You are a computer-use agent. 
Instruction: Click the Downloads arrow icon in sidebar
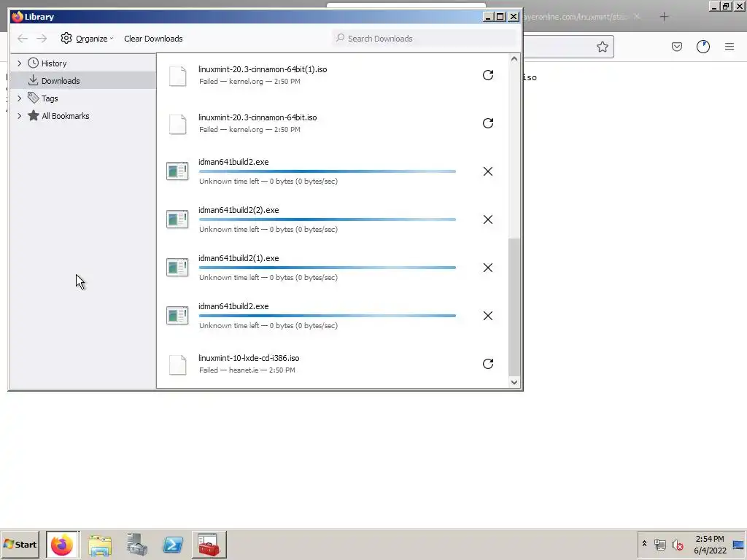tap(34, 80)
